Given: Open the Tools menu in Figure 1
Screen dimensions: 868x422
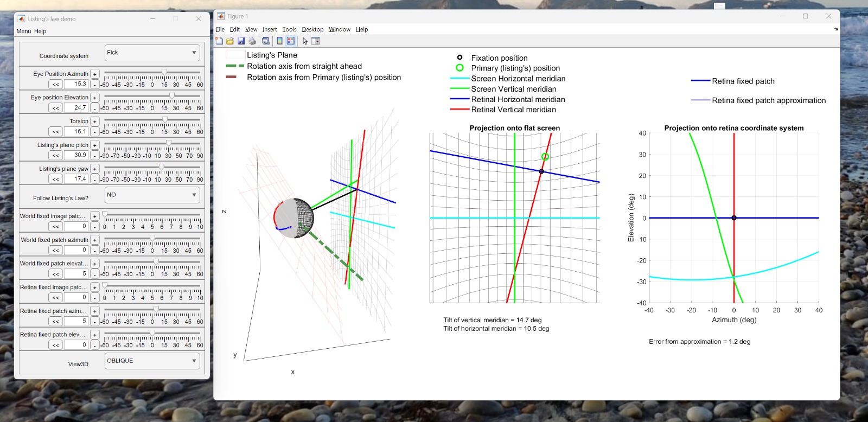Looking at the screenshot, I should pos(289,29).
